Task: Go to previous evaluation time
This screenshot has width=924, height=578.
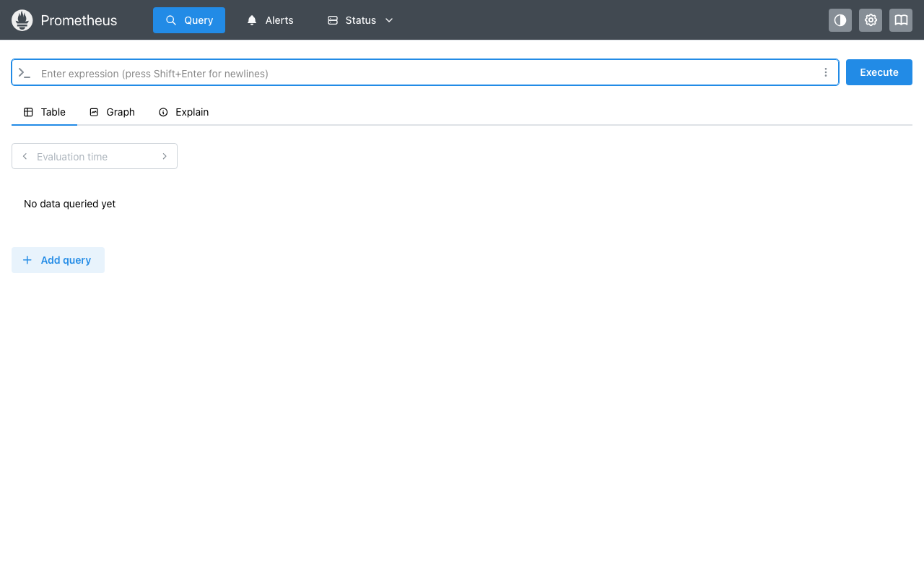Action: 25,156
